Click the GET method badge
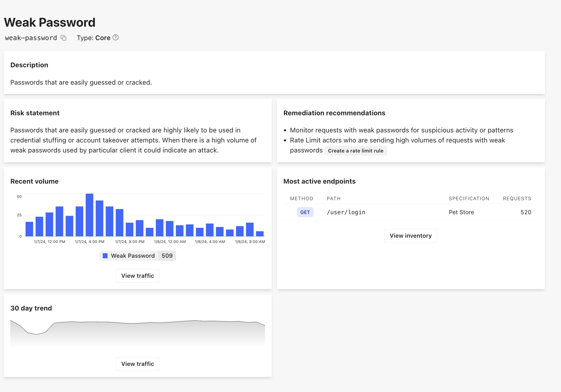561x392 pixels. point(305,212)
